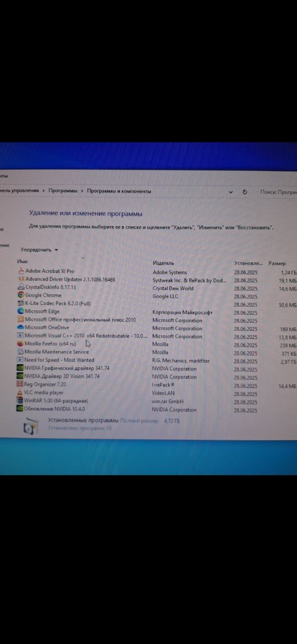Select the CrystalDiskInfo 8.17.13 entry
The image size is (297, 644).
point(51,287)
